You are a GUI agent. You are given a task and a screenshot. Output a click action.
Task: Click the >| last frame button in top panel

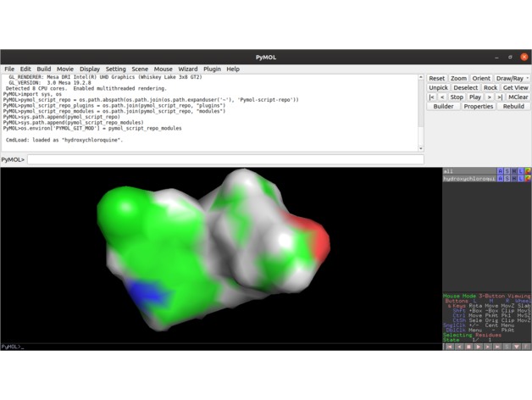tap(500, 97)
